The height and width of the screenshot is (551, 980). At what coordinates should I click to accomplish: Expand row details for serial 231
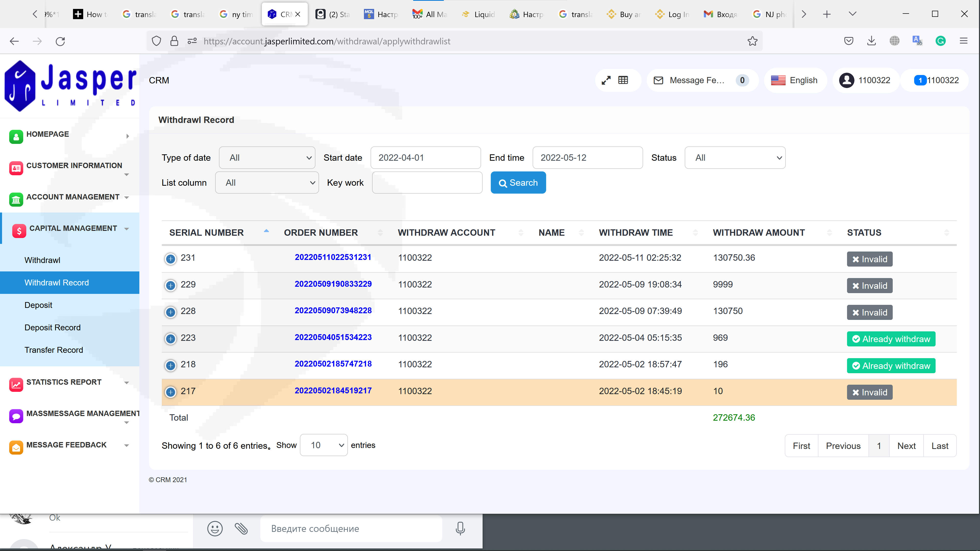170,259
